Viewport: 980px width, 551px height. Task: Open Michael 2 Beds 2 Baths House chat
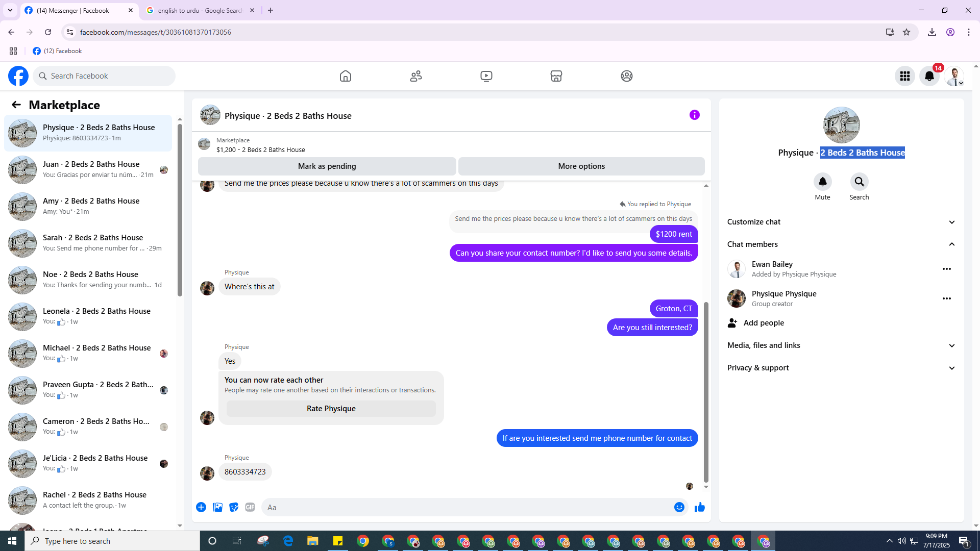click(x=88, y=354)
